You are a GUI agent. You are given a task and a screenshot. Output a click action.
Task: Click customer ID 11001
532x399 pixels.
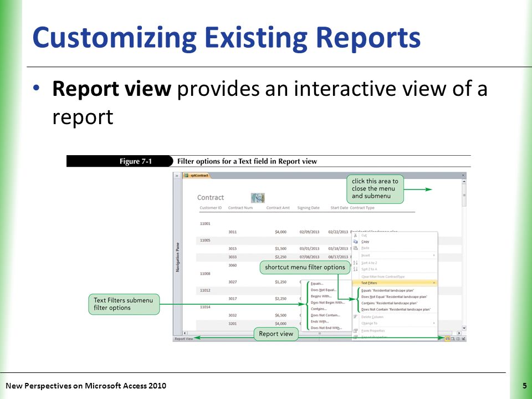tap(205, 223)
